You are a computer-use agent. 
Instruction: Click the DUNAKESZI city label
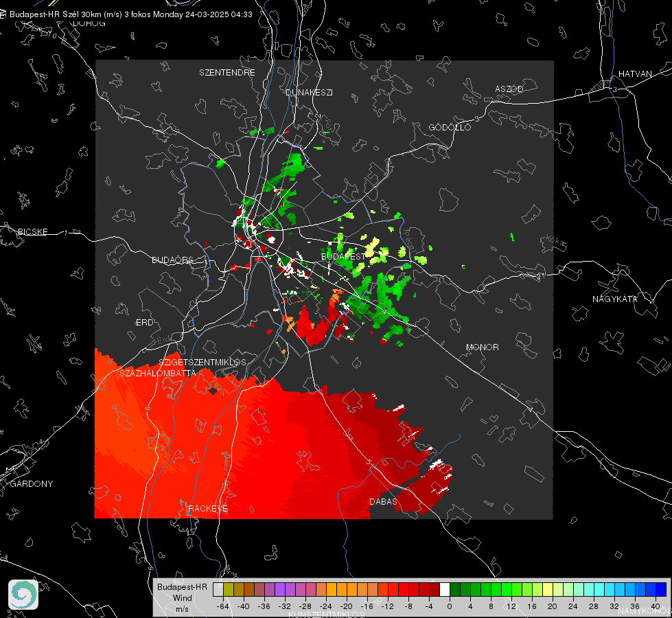pos(309,92)
